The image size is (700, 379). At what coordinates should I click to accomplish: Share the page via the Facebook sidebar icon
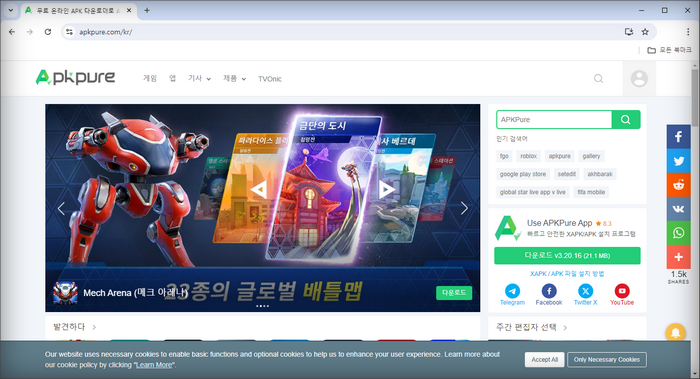tap(678, 137)
